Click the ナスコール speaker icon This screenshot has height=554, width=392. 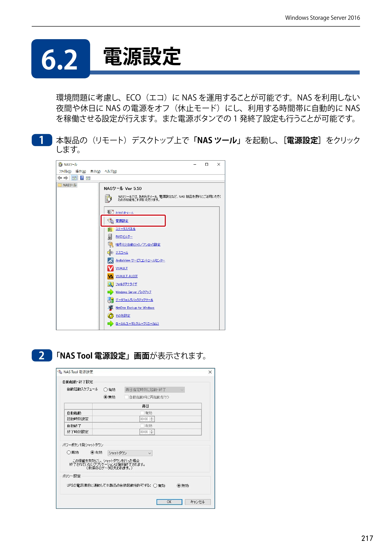[110, 252]
